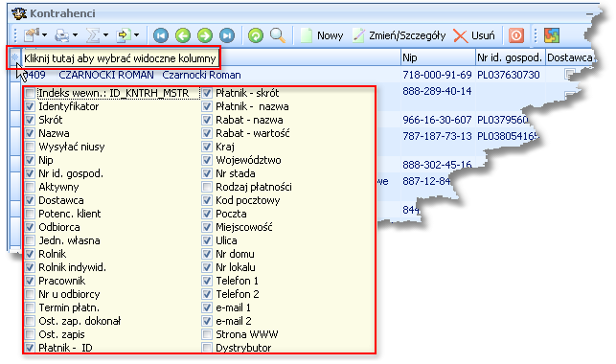Click the sigma summation icon

pos(93,35)
